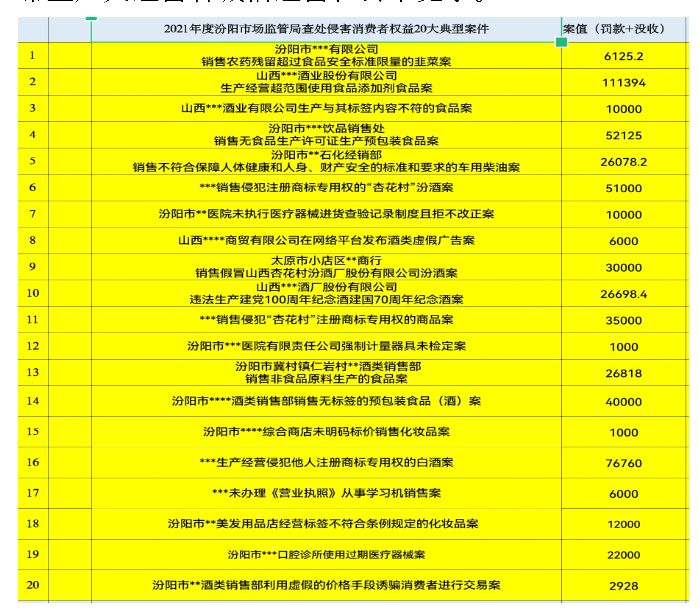Select the 生产与其标签内容不符的食品案 row text

click(326, 109)
